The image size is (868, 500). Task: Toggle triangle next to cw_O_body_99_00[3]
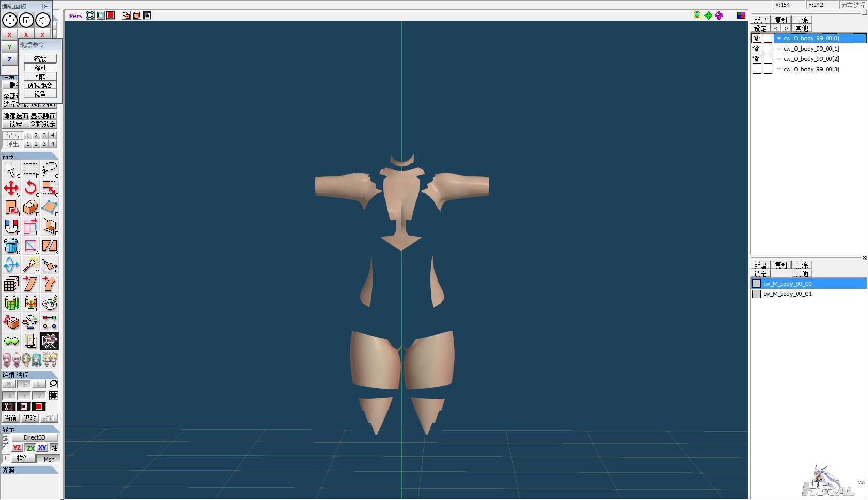pyautogui.click(x=779, y=70)
